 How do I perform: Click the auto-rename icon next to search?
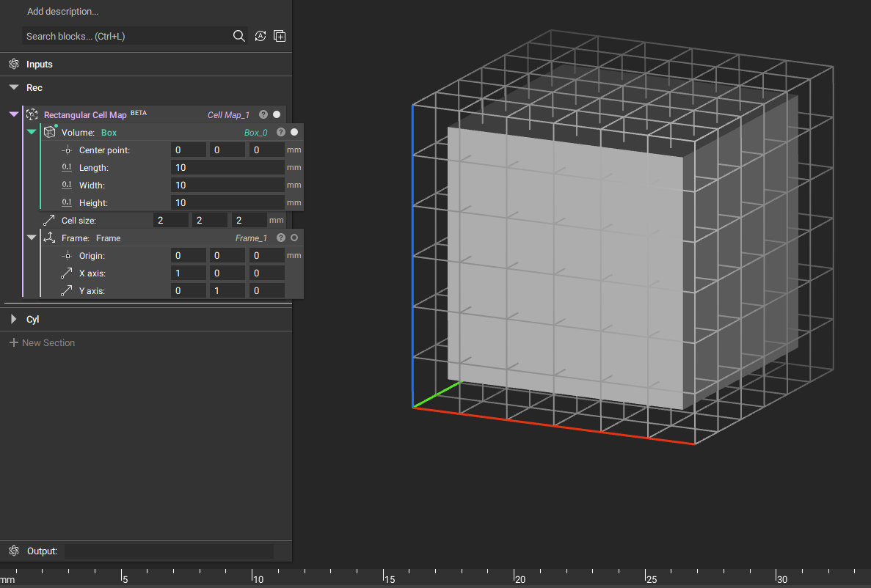tap(260, 36)
